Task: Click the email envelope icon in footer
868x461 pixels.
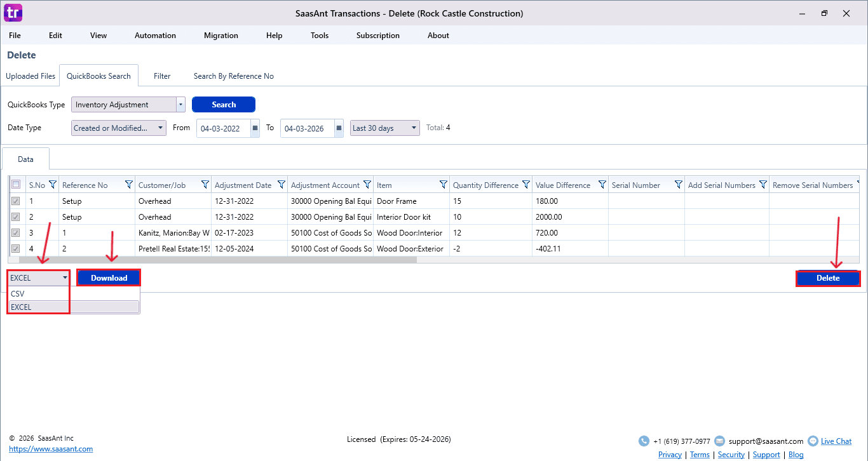Action: tap(720, 441)
